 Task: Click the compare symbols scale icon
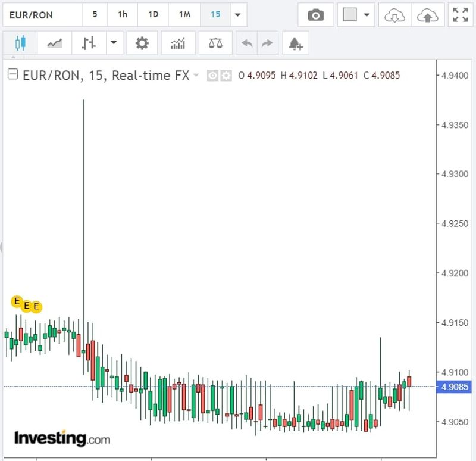(x=215, y=43)
